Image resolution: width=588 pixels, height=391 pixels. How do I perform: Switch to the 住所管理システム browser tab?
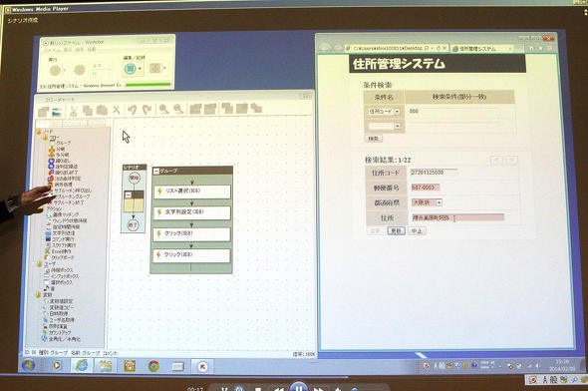(481, 49)
